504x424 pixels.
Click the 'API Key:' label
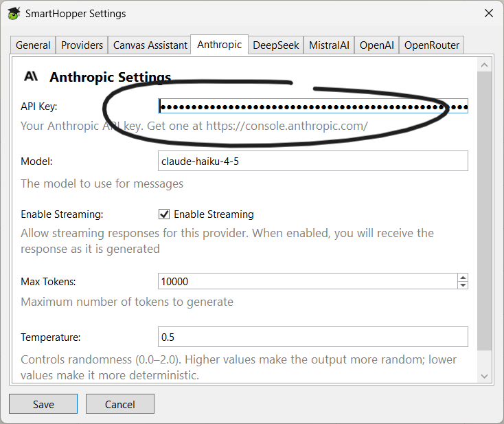click(x=39, y=106)
